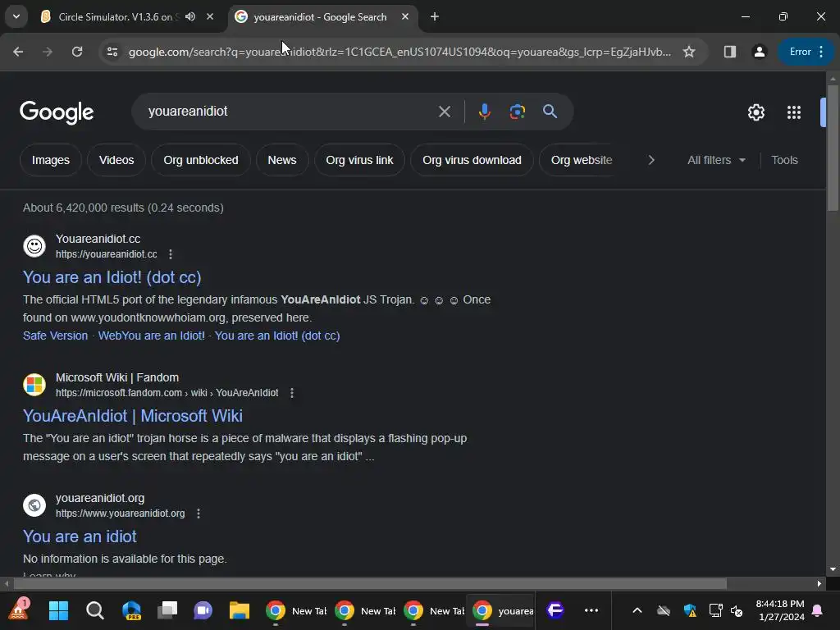Mute the Circle Simulator tab audio
The height and width of the screenshot is (630, 840).
[190, 16]
